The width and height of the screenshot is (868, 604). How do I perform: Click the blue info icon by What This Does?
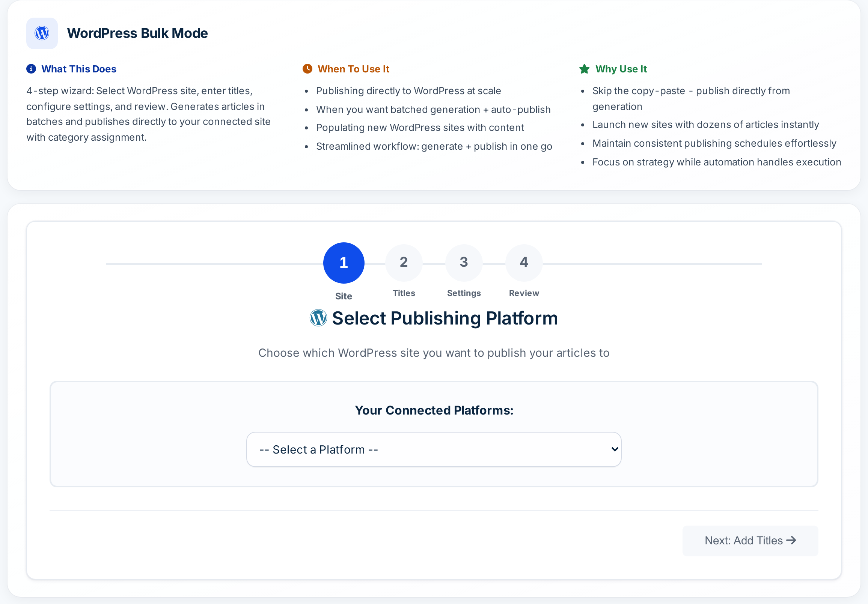pos(31,69)
